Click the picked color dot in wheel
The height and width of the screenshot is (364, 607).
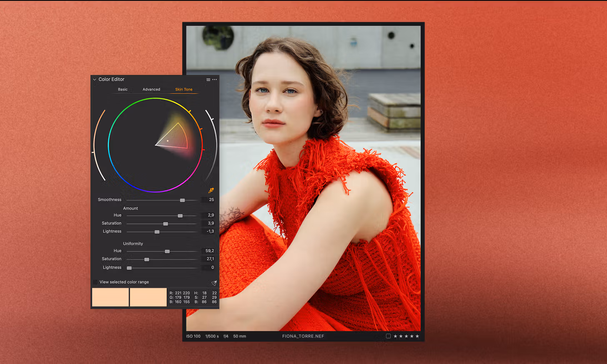click(168, 141)
